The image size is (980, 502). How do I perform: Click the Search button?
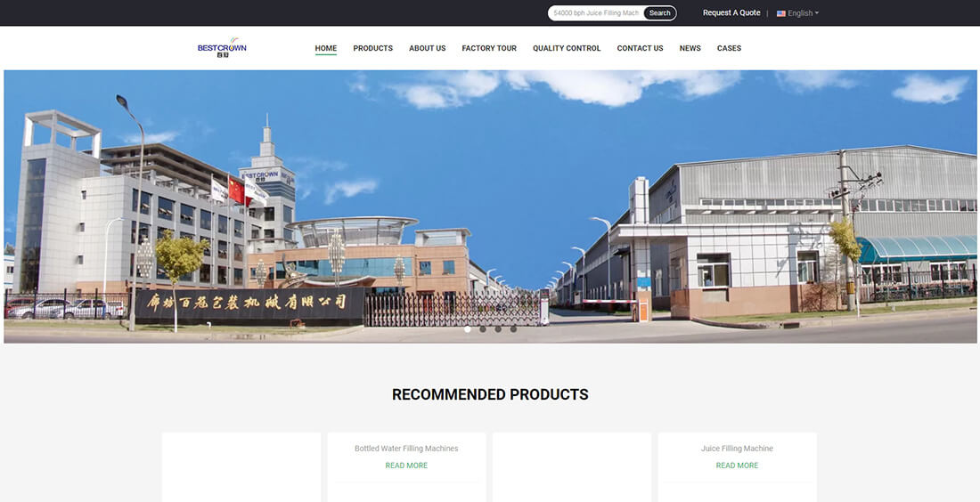point(659,13)
